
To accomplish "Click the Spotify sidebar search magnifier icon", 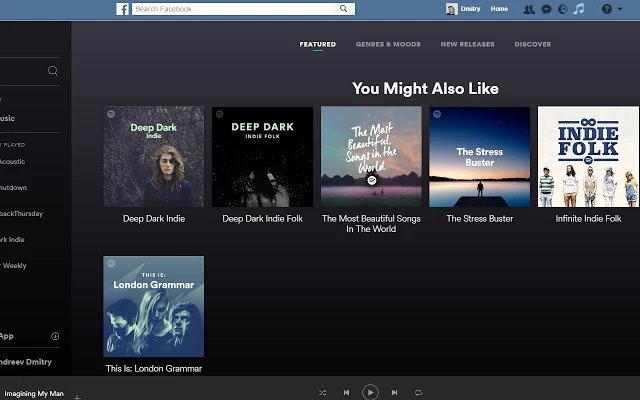I will pyautogui.click(x=53, y=71).
